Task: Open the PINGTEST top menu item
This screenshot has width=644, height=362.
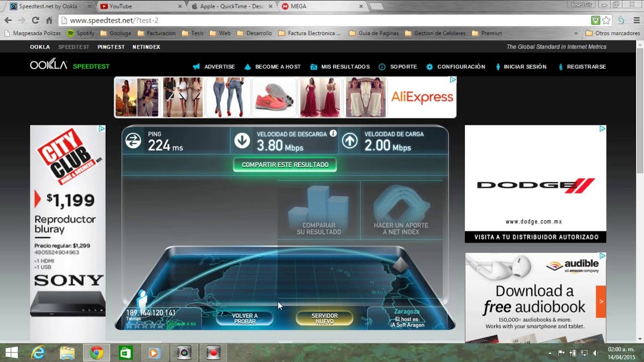Action: point(111,47)
